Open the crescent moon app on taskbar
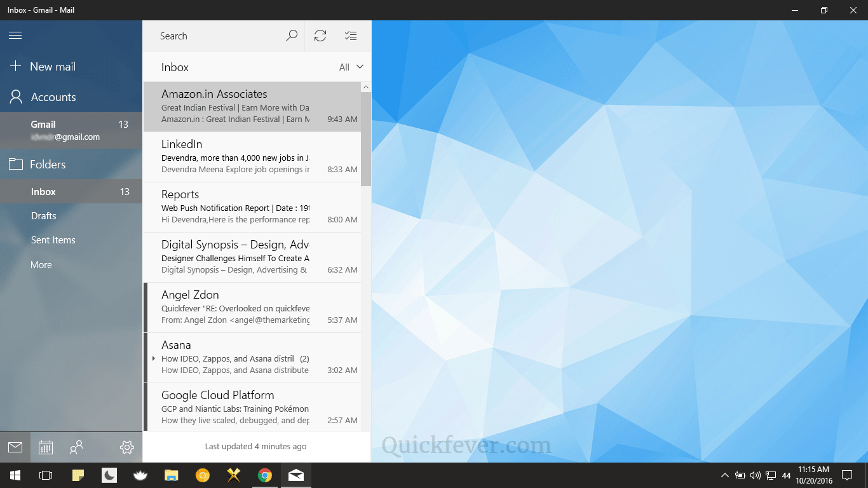 pos(109,475)
